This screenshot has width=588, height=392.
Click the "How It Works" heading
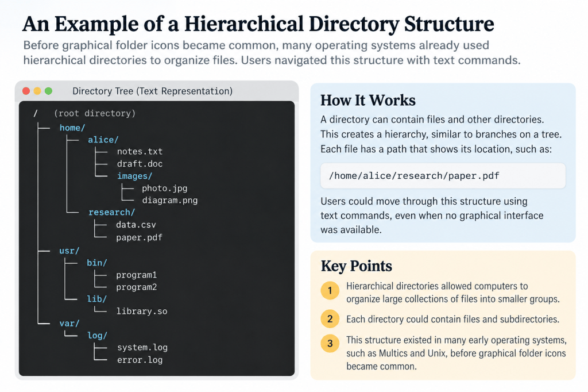coord(368,100)
